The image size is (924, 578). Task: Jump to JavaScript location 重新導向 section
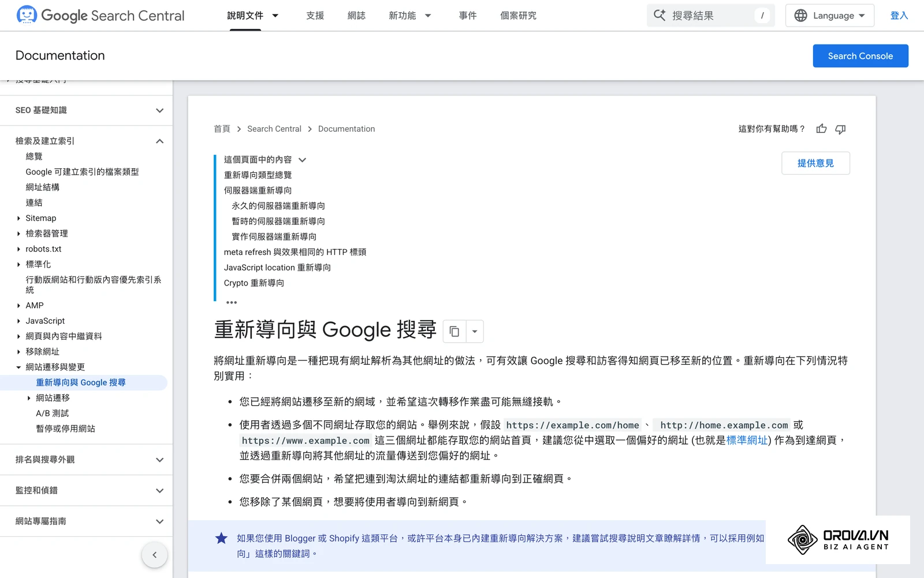pos(277,268)
